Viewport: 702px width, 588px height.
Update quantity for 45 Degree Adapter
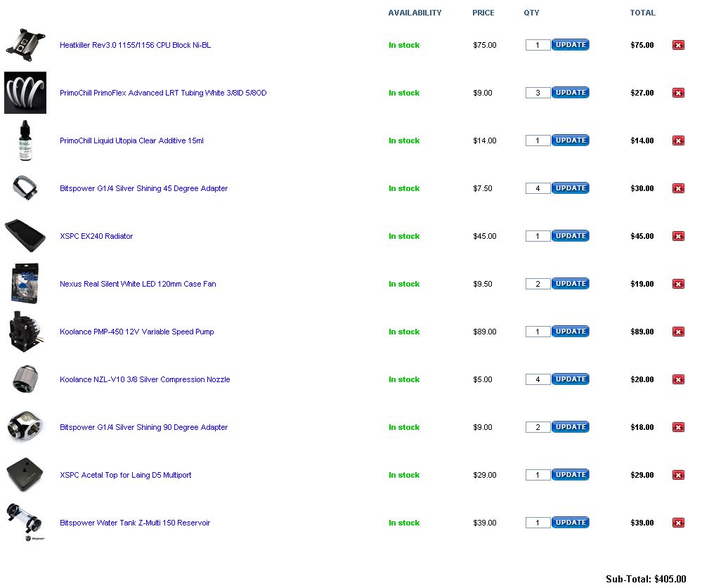point(571,188)
